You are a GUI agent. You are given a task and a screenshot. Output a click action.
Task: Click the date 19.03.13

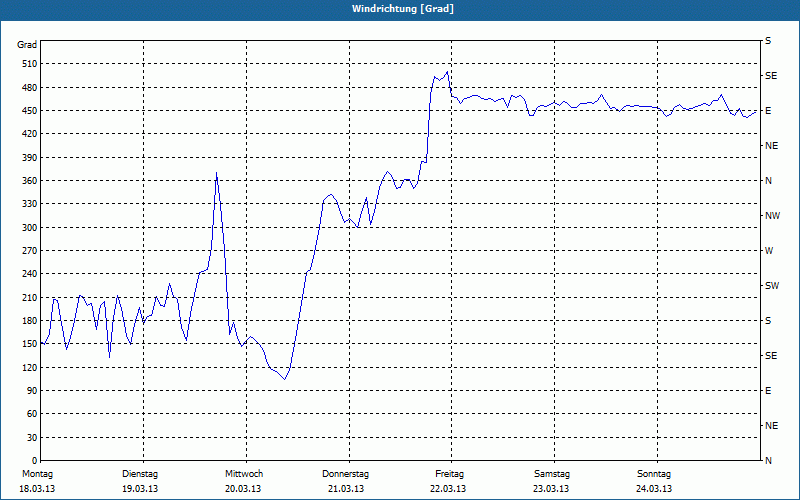[x=140, y=489]
